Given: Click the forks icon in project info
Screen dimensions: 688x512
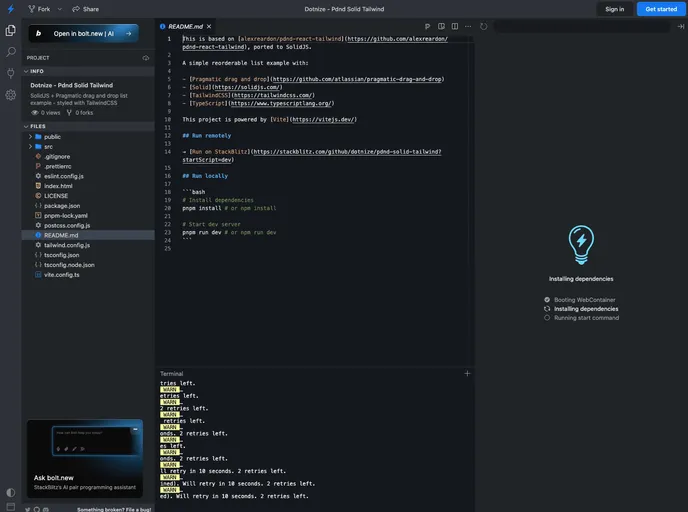Looking at the screenshot, I should tap(69, 113).
